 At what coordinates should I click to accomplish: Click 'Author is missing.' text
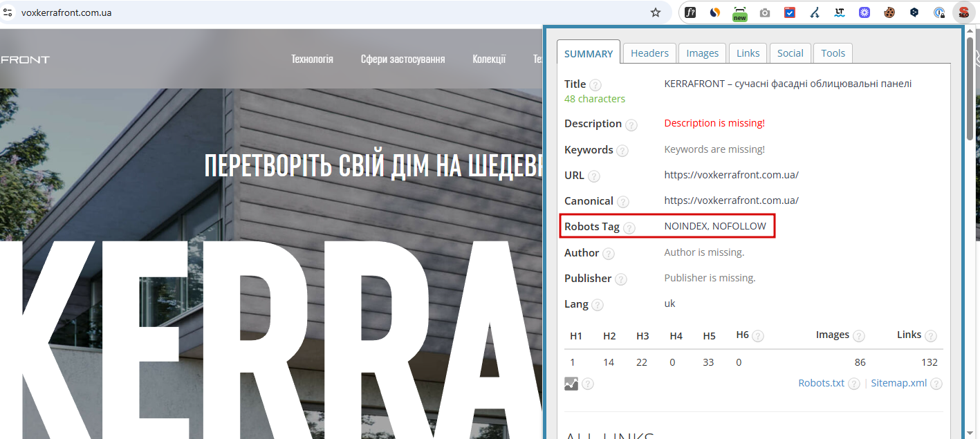(x=704, y=252)
